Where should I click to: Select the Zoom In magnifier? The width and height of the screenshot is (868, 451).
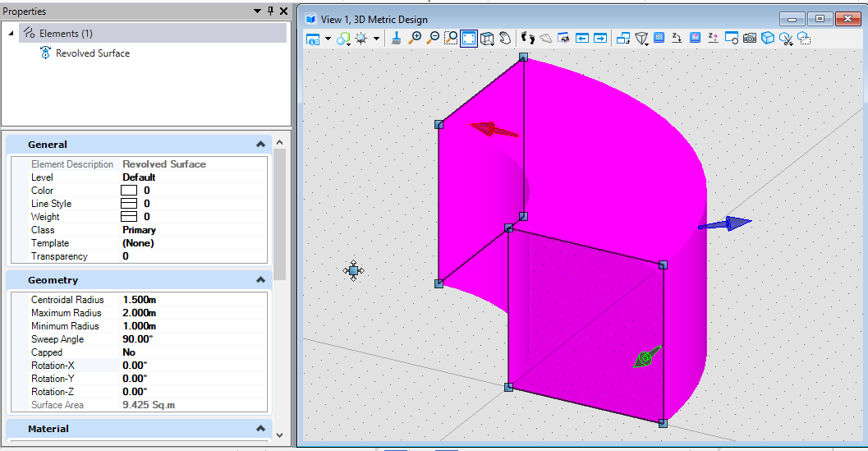(x=415, y=39)
